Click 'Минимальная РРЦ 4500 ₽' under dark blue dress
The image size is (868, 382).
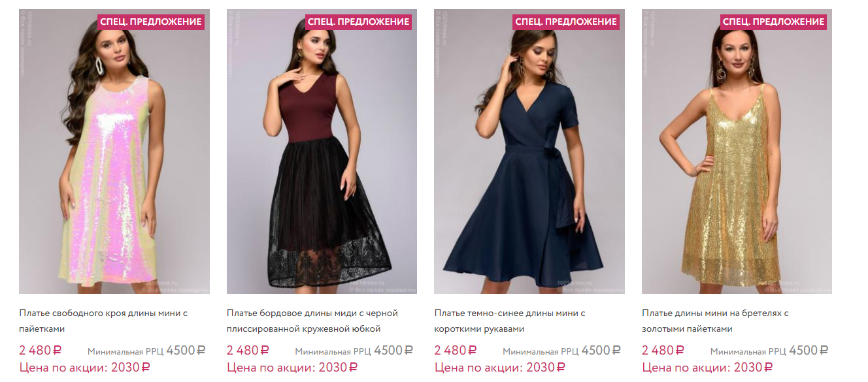(x=561, y=351)
